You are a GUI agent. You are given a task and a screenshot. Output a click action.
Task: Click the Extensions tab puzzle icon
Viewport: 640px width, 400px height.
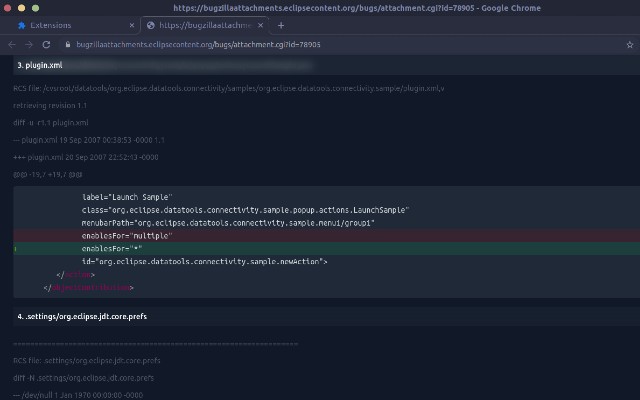point(21,25)
